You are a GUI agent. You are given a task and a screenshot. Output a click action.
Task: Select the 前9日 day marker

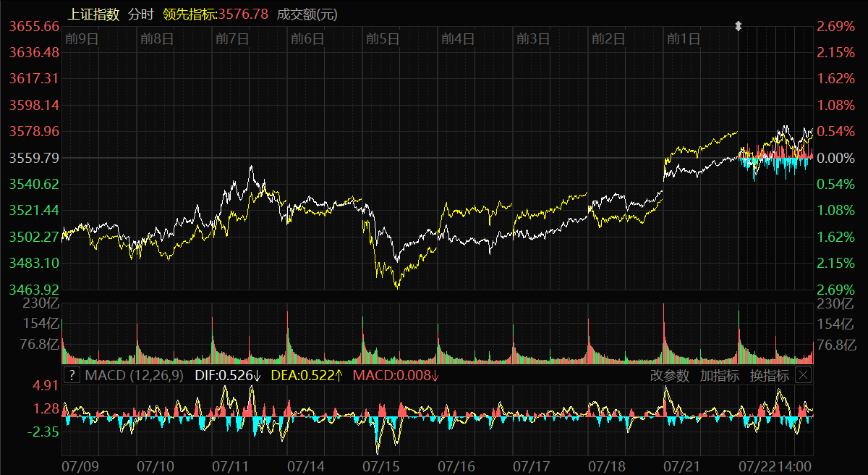click(81, 39)
